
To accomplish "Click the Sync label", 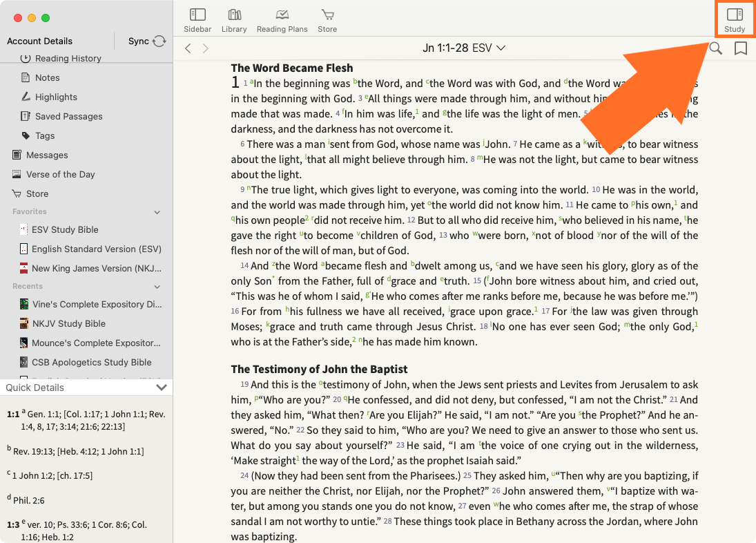I will tap(138, 41).
